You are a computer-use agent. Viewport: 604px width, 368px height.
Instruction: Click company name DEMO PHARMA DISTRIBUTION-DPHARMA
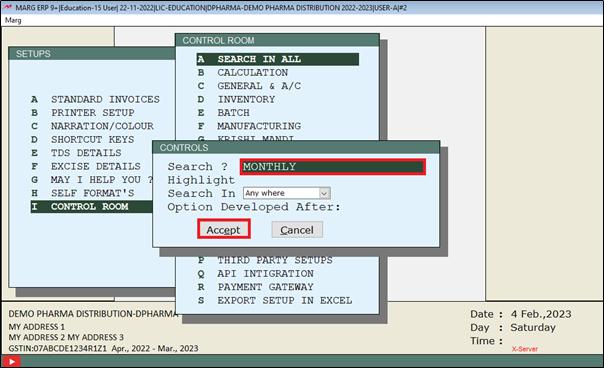[93, 314]
